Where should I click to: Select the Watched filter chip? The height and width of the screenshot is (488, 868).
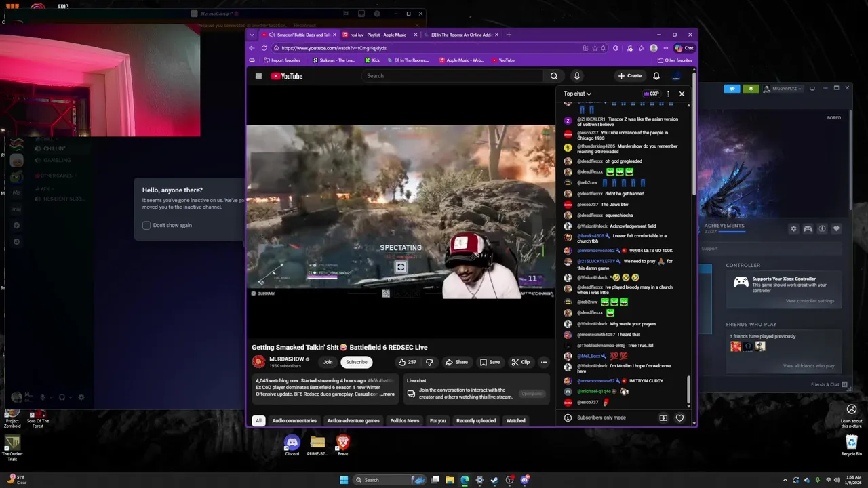(515, 420)
